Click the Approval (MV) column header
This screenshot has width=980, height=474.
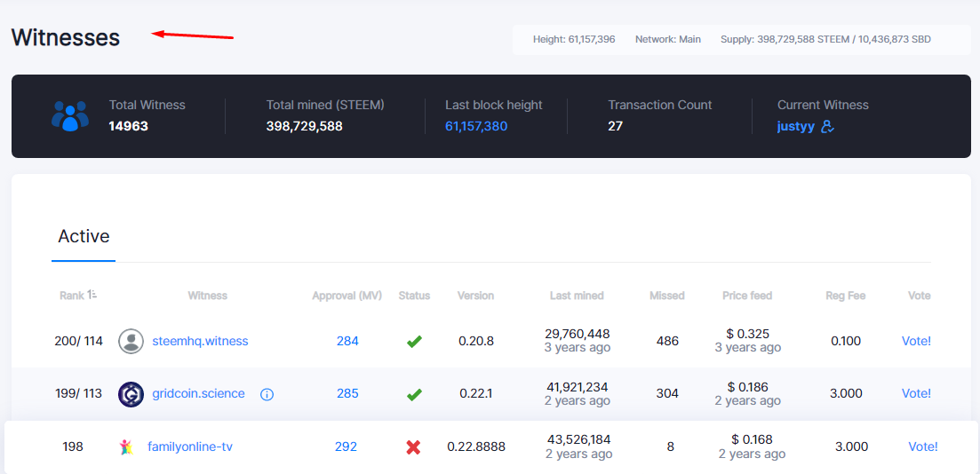tap(347, 296)
